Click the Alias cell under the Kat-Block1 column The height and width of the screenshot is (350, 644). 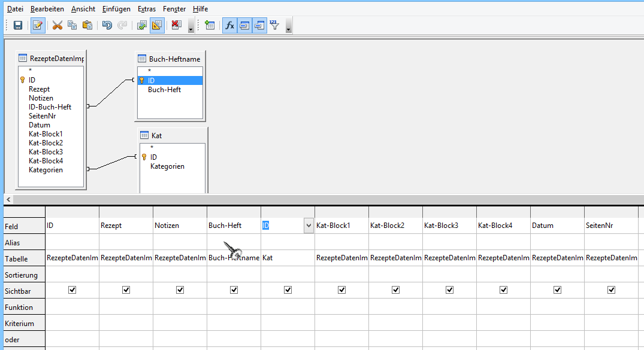click(x=341, y=242)
